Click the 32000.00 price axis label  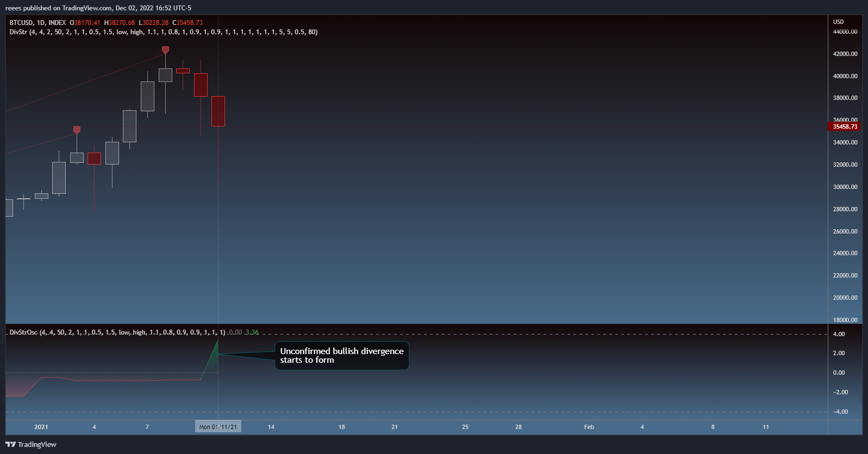[x=845, y=165]
